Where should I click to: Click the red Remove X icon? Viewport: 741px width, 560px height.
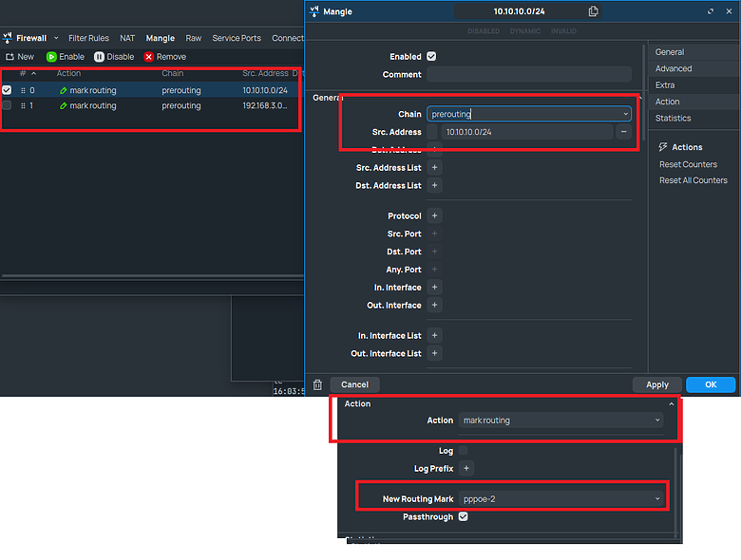(x=149, y=57)
